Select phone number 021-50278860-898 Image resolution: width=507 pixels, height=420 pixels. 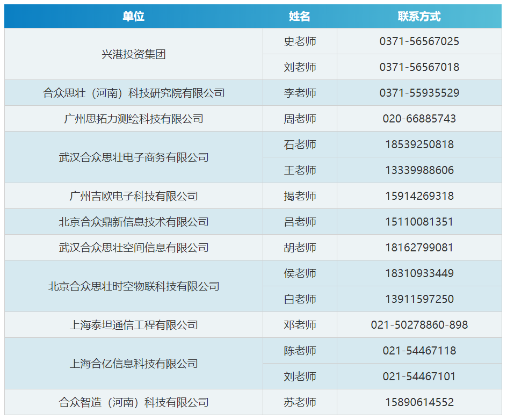tap(419, 325)
